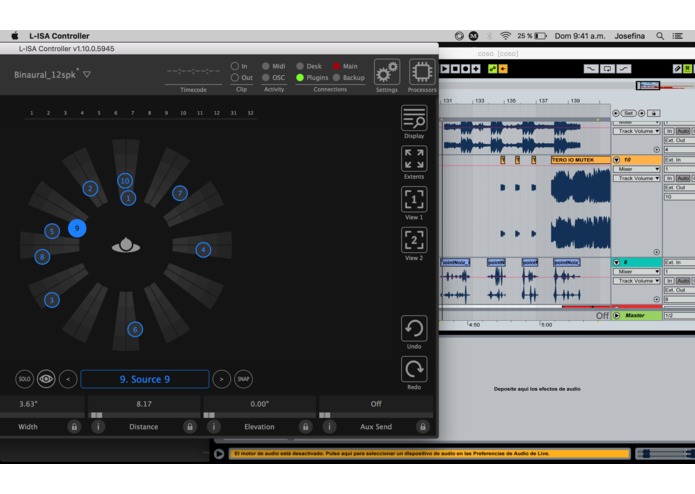Viewport: 695px width, 494px height.
Task: Open Josefina user menu
Action: pos(629,36)
